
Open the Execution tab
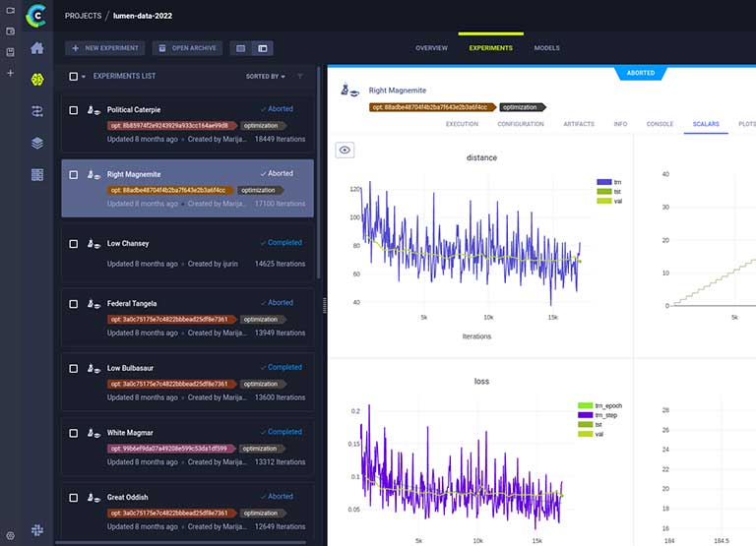(462, 124)
